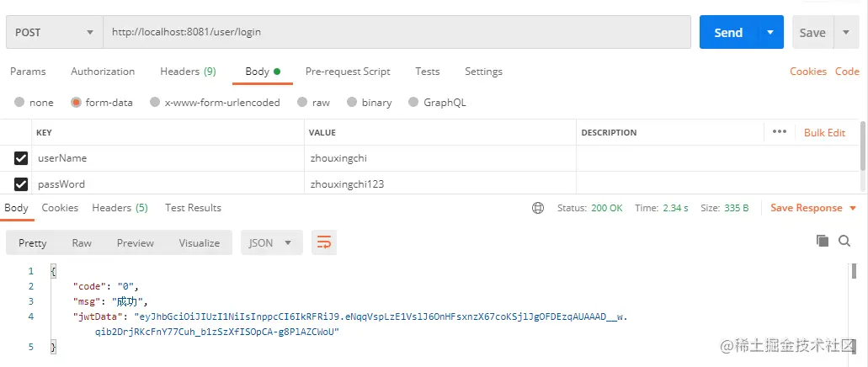Viewport: 868px width, 367px height.
Task: Open the response Headers (5) tab
Action: [x=120, y=208]
